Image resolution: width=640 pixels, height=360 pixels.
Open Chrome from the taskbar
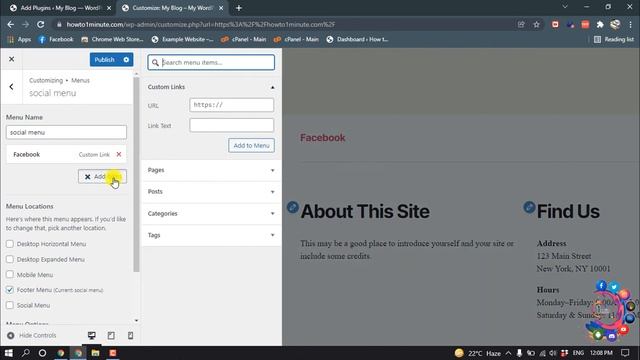coord(61,353)
